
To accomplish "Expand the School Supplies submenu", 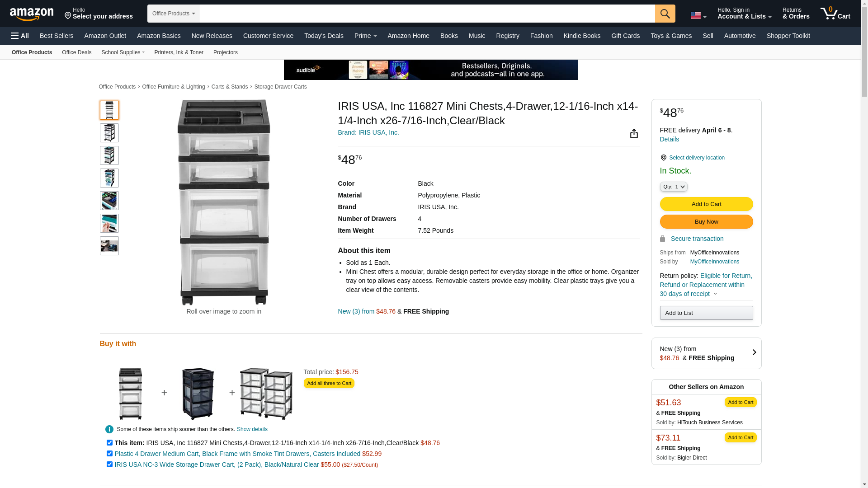I will pos(123,52).
